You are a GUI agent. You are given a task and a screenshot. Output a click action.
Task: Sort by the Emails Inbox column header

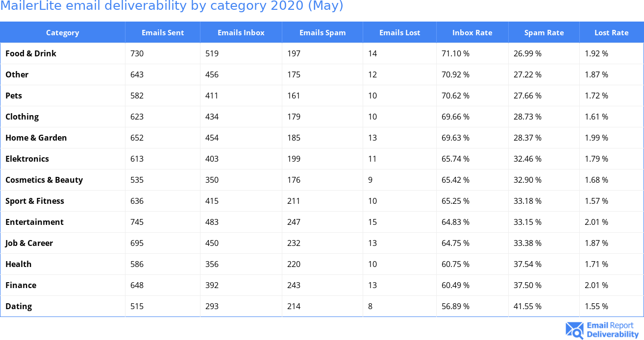(x=241, y=33)
